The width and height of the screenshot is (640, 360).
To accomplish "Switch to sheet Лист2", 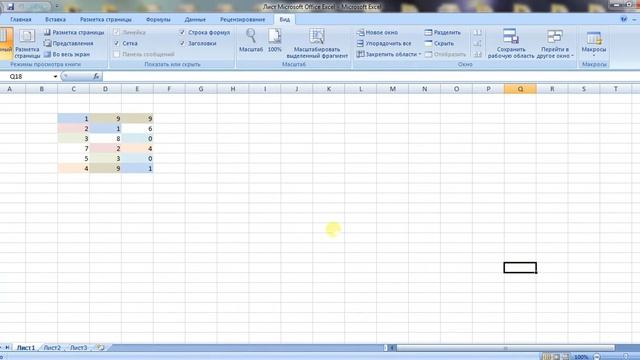I will tap(52, 348).
